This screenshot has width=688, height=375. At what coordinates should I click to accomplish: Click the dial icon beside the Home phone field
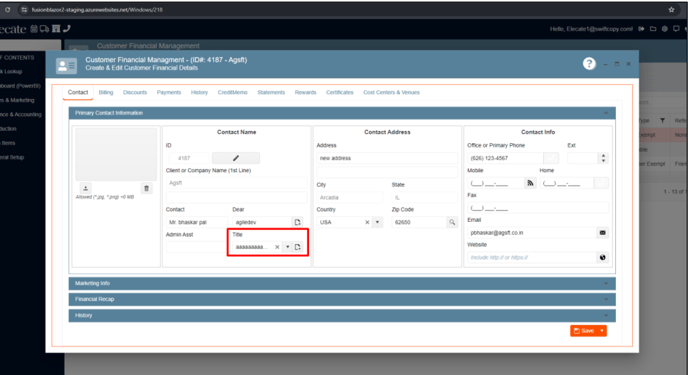(x=601, y=183)
